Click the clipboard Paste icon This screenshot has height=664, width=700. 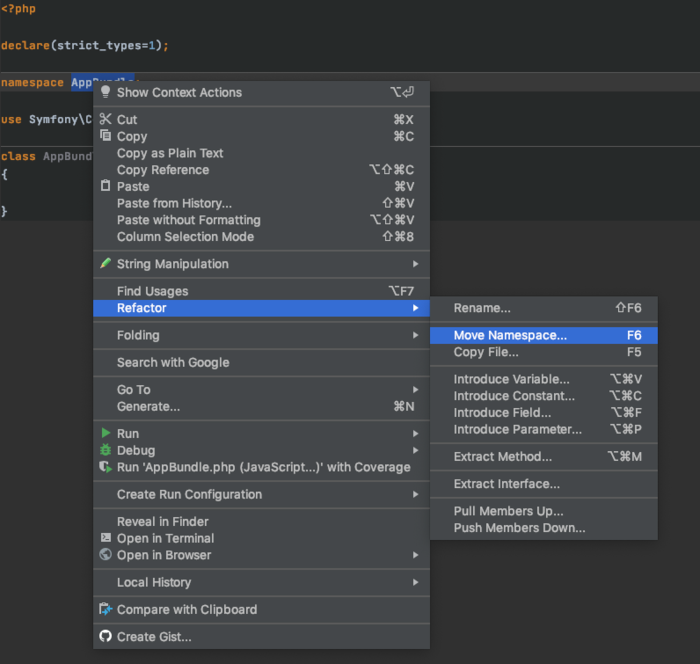105,186
